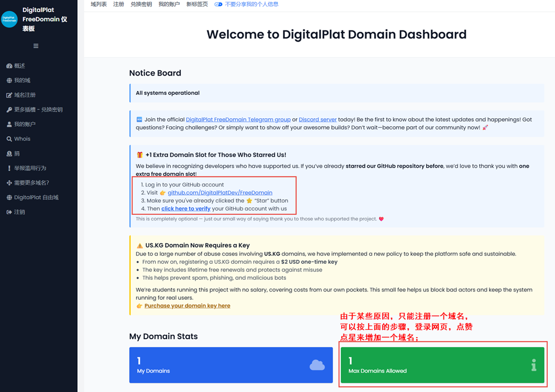This screenshot has height=392, width=555.
Task: Collapse sidebar with hamburger menu icon
Action: [x=36, y=46]
